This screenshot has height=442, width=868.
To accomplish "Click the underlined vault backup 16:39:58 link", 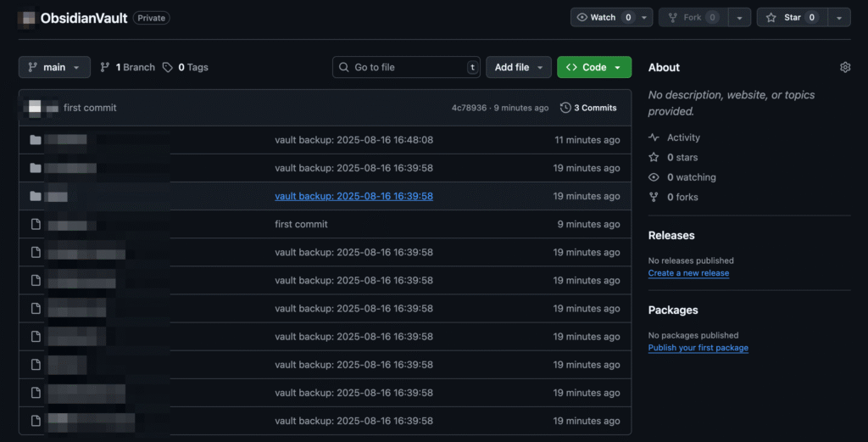I will pyautogui.click(x=353, y=196).
